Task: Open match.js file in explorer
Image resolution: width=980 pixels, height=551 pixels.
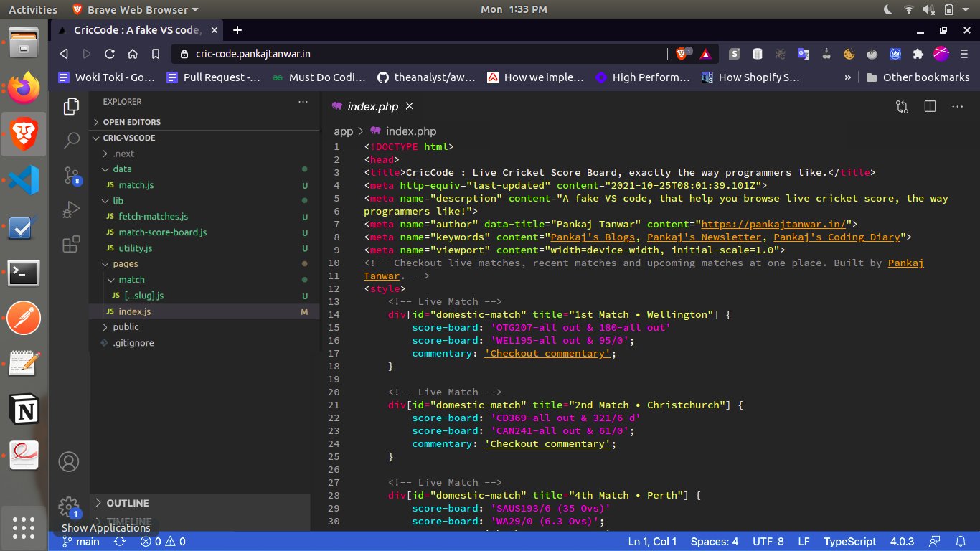Action: (x=136, y=185)
